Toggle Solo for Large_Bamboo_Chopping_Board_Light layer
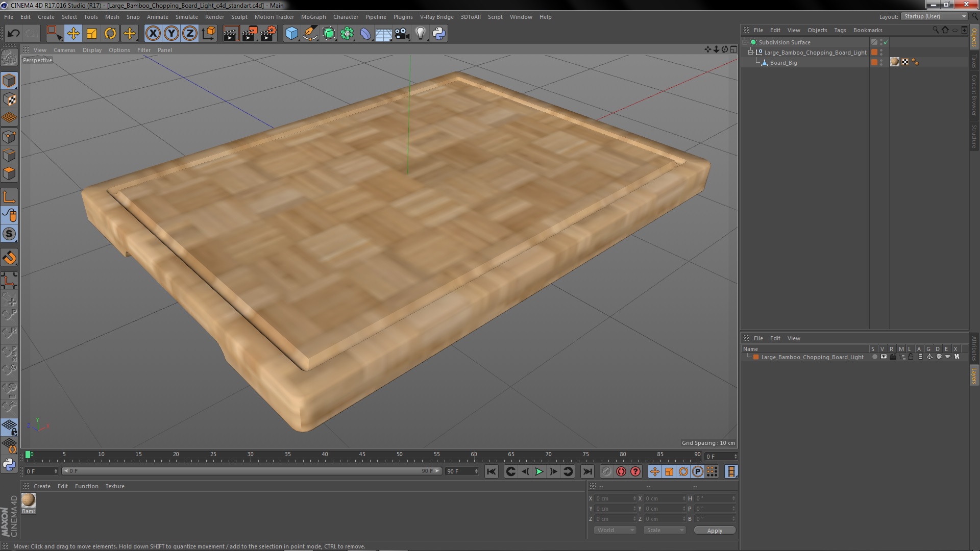Image resolution: width=980 pixels, height=551 pixels. pyautogui.click(x=874, y=357)
